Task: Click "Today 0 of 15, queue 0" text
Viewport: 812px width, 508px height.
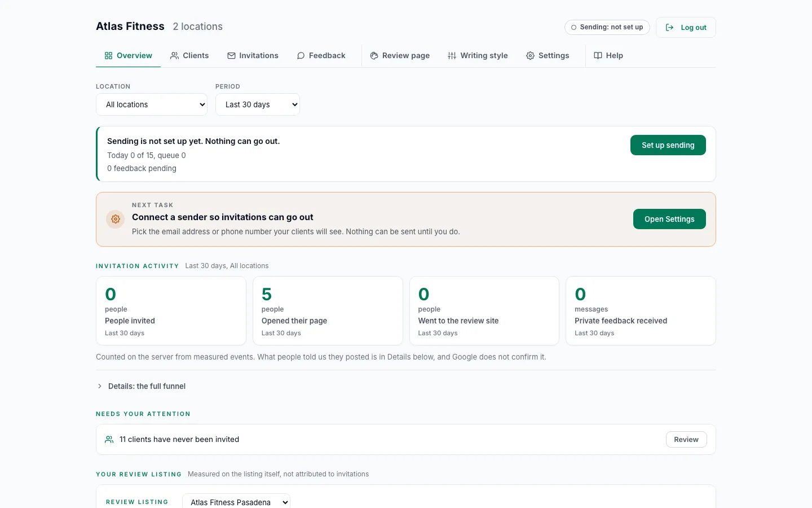Action: click(147, 155)
